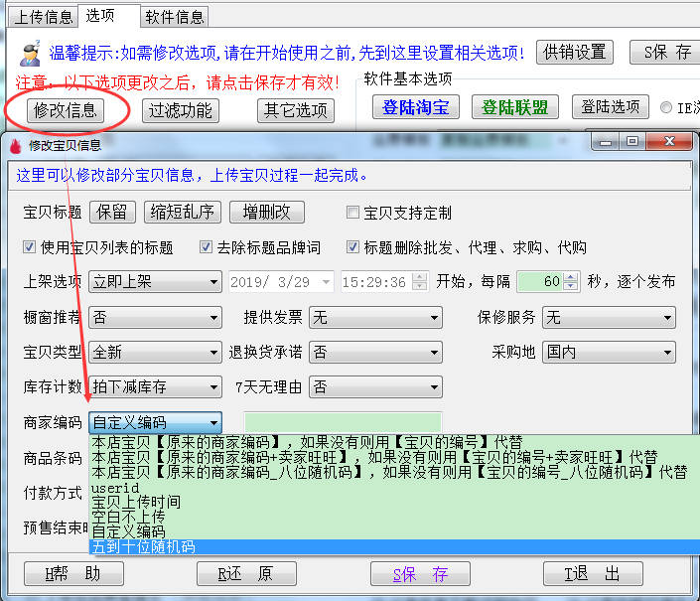
Task: Click the red flame icon in dialog title
Action: 16,145
